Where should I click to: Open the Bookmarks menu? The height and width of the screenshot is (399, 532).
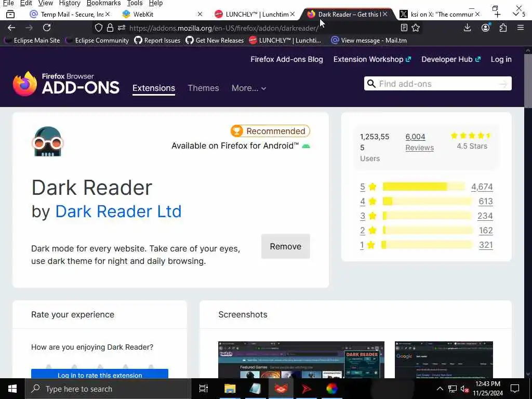click(x=103, y=3)
